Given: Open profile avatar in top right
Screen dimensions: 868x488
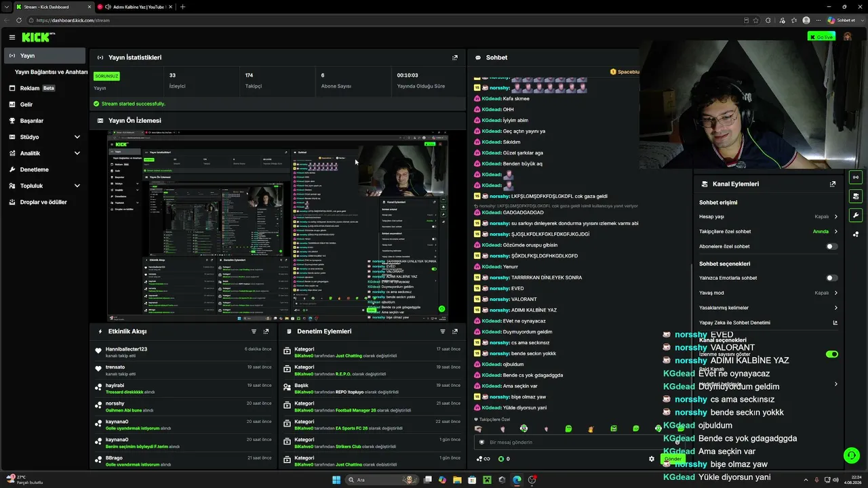Looking at the screenshot, I should (848, 37).
